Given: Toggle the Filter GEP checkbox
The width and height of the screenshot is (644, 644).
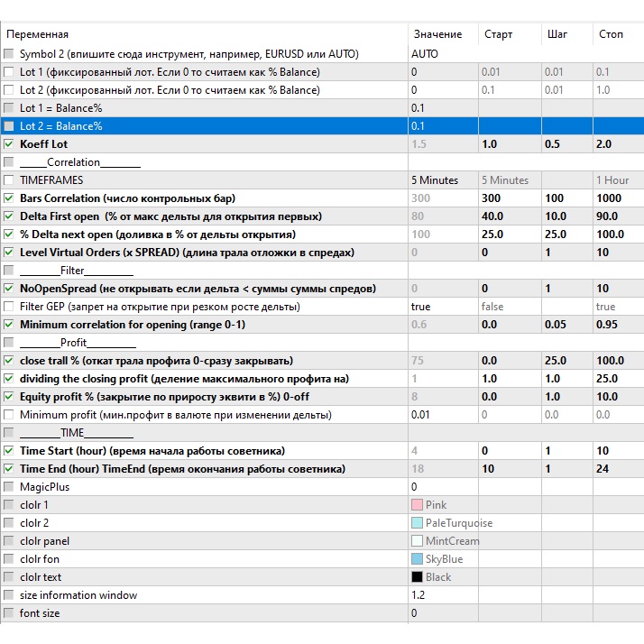Looking at the screenshot, I should click(9, 307).
